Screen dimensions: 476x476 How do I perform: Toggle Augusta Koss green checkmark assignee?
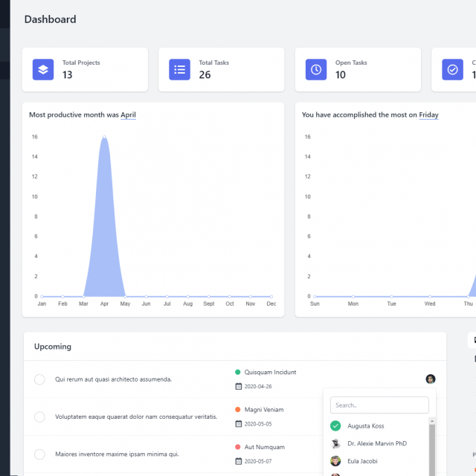[335, 425]
